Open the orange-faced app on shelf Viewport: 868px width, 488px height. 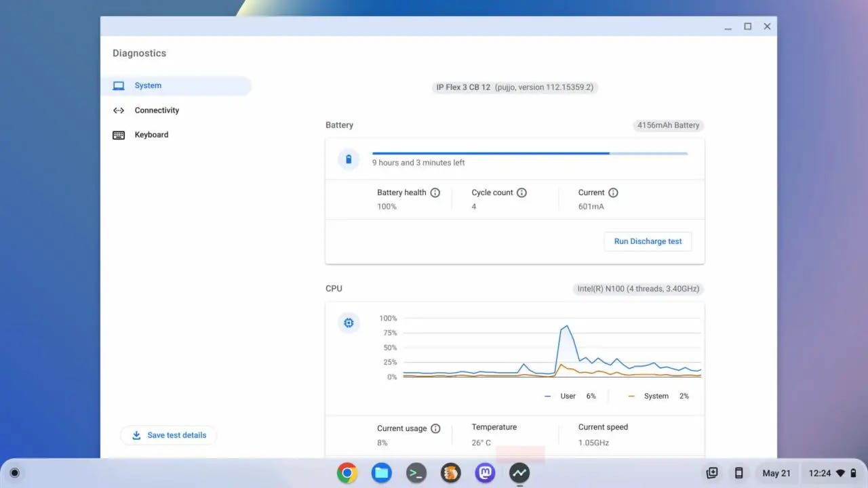451,473
